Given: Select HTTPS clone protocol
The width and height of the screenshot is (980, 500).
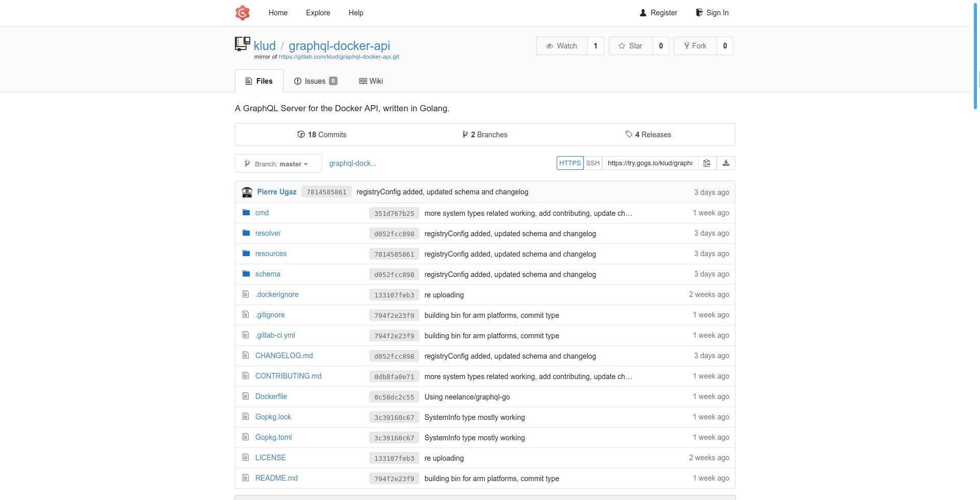Looking at the screenshot, I should coord(569,163).
